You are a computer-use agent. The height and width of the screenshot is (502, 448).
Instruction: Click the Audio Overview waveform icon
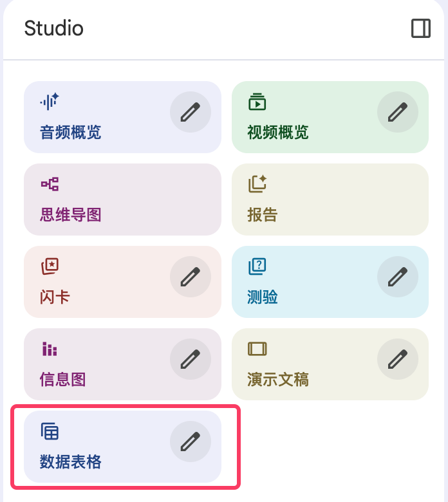coord(50,101)
